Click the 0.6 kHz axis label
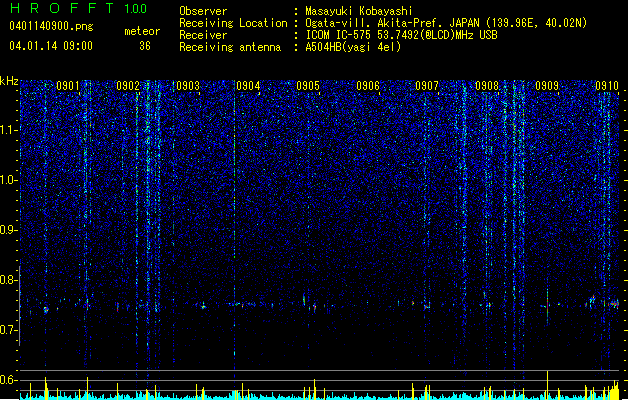Screen dimensions: 629x400 click(9, 380)
